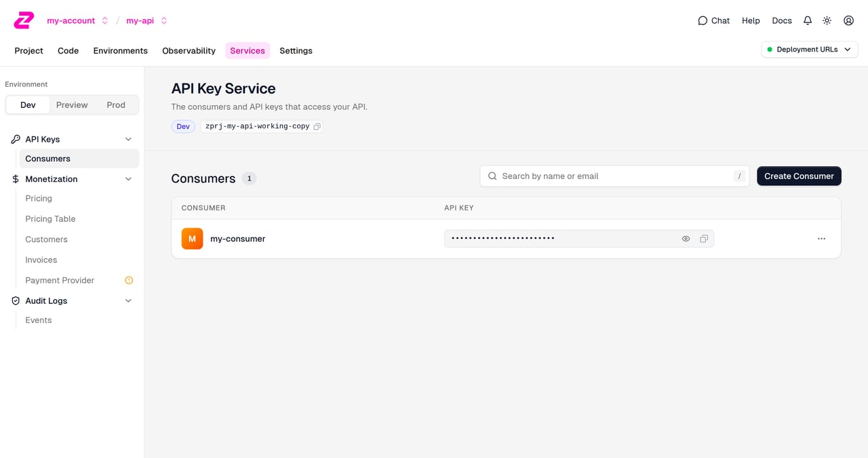The width and height of the screenshot is (868, 458).
Task: Click the Consumers count badge
Action: click(249, 178)
